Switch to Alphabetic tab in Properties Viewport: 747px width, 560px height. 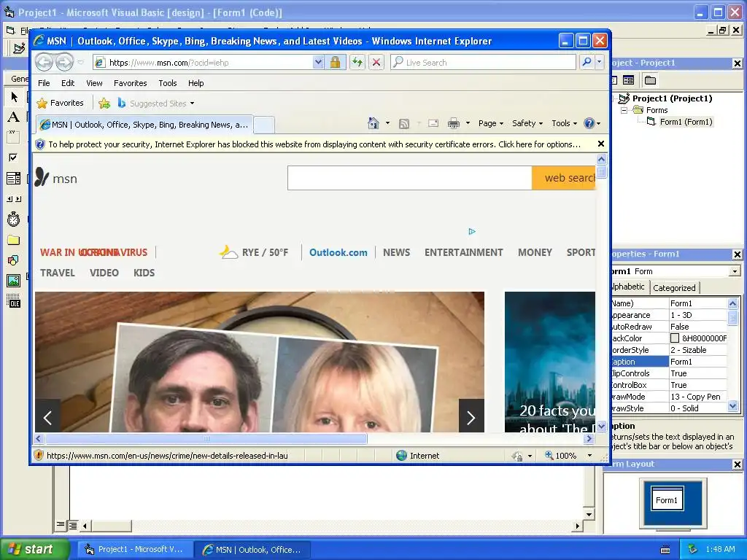(628, 287)
